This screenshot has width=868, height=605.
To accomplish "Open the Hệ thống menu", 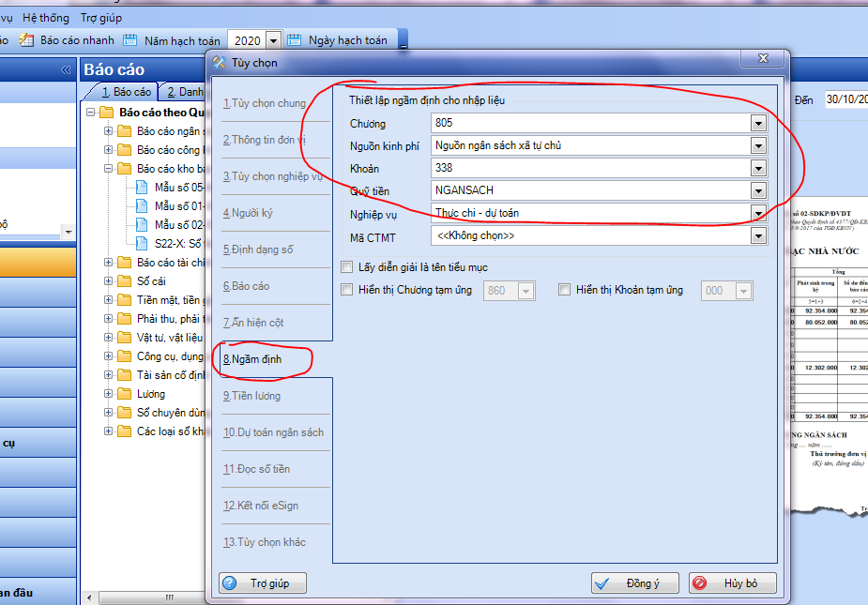I will pos(46,18).
